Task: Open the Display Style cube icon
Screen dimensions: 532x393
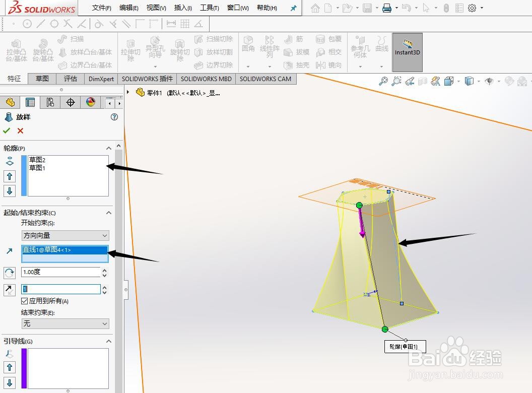Action: click(x=469, y=81)
